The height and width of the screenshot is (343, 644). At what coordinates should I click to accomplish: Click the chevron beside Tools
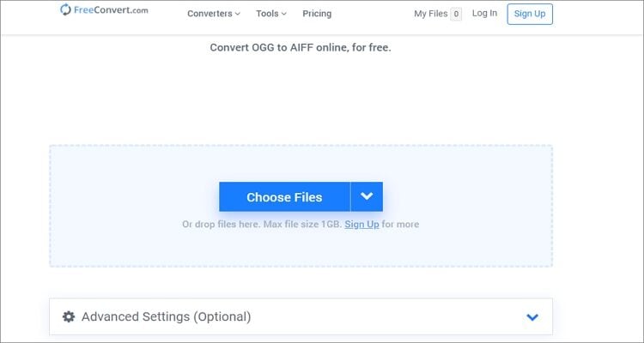click(x=283, y=15)
